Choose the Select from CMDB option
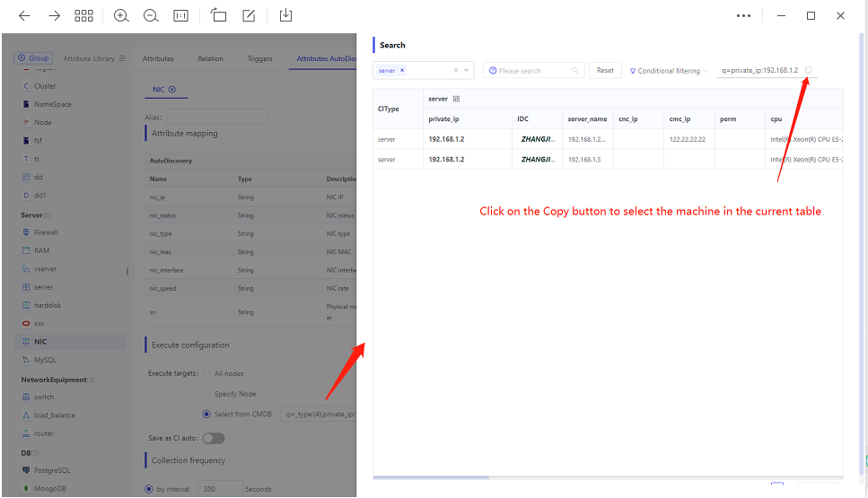Viewport: 868px width, 498px height. 206,415
